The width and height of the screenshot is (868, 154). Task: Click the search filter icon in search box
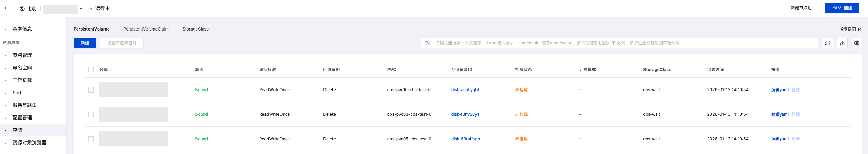[428, 43]
